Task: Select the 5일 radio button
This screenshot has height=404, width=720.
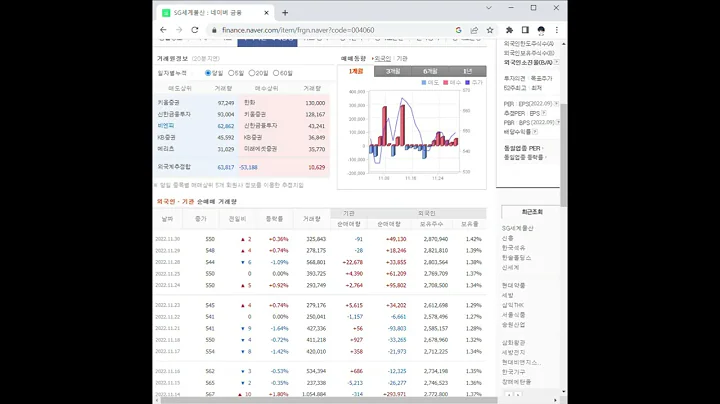Action: (231, 73)
